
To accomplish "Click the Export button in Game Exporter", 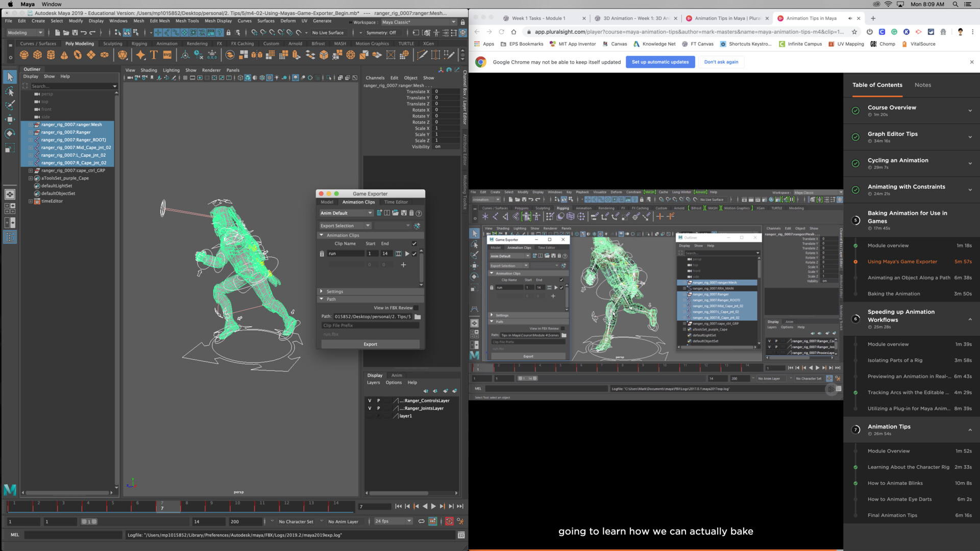I will click(371, 344).
